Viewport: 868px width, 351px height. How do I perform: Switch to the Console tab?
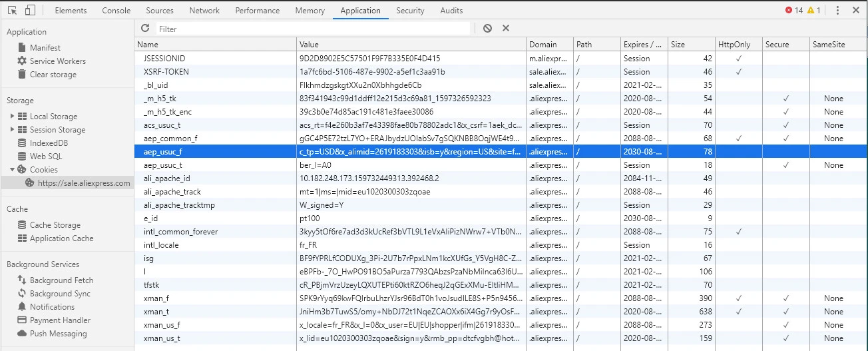pos(116,11)
